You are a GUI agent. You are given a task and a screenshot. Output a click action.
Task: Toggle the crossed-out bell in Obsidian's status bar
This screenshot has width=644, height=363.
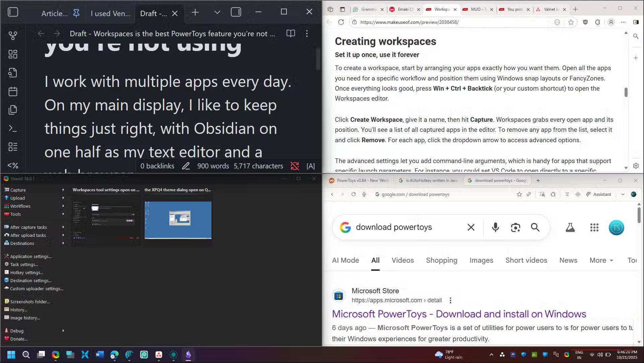(x=295, y=166)
